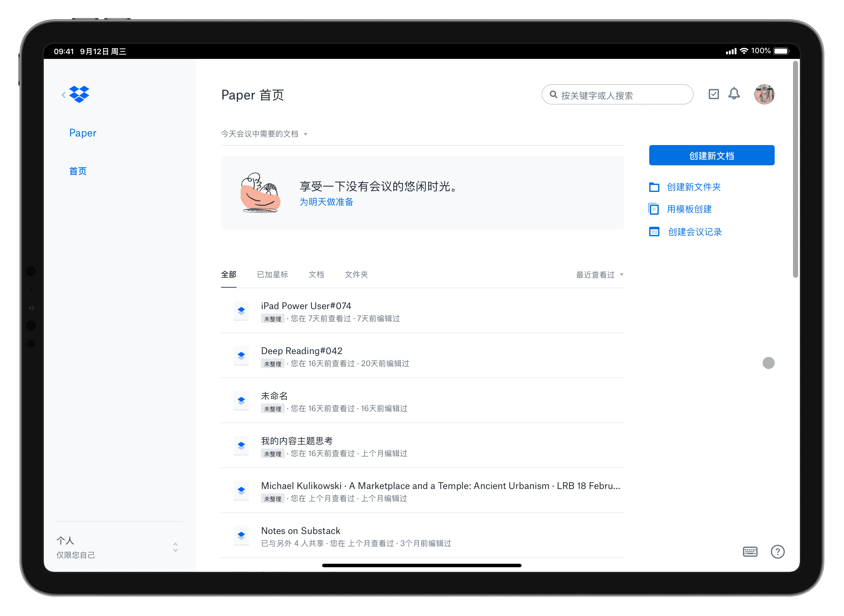Select 首页 in the sidebar
This screenshot has width=844, height=616.
click(78, 171)
